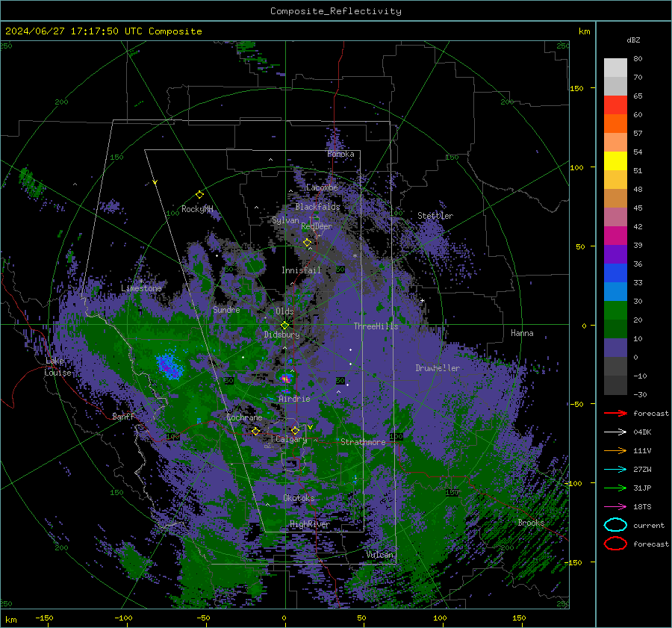Click the Stettler label

(435, 216)
